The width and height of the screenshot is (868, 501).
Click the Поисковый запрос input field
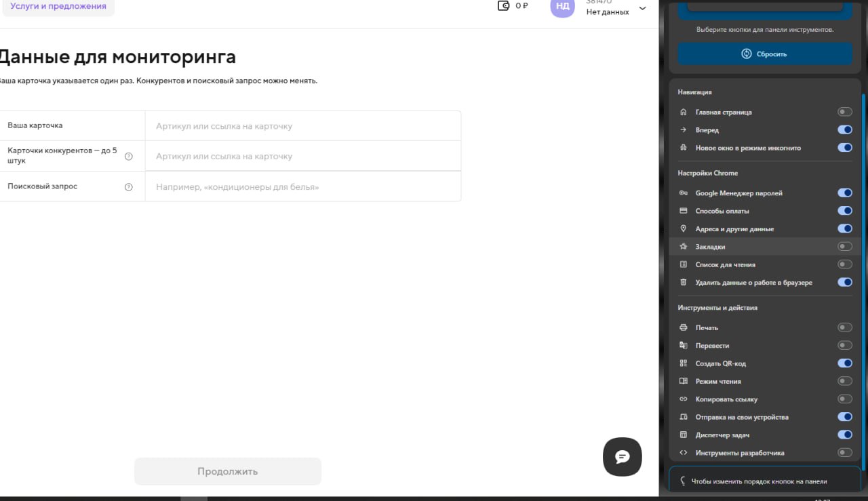click(x=303, y=186)
